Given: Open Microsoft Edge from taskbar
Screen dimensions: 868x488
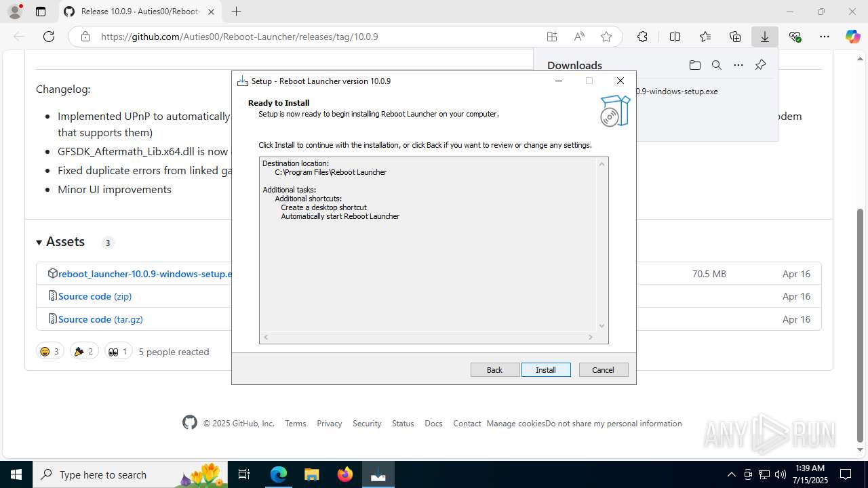Looking at the screenshot, I should (x=279, y=474).
